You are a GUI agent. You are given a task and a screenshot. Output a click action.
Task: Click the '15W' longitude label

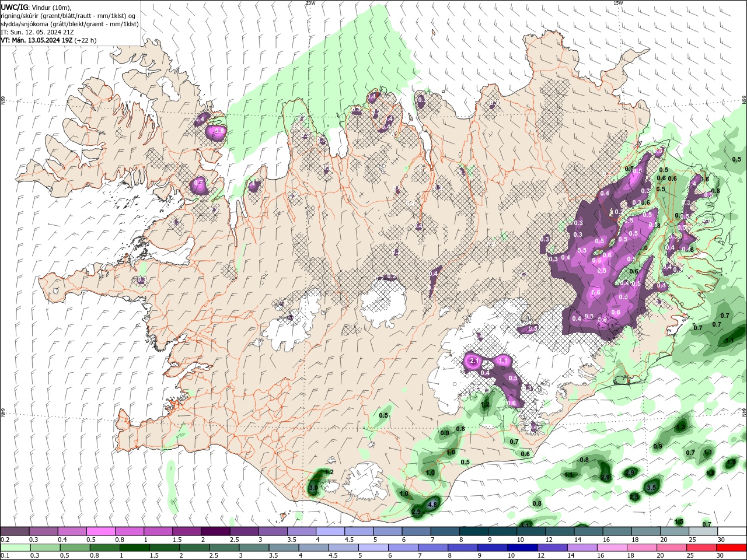pos(618,3)
